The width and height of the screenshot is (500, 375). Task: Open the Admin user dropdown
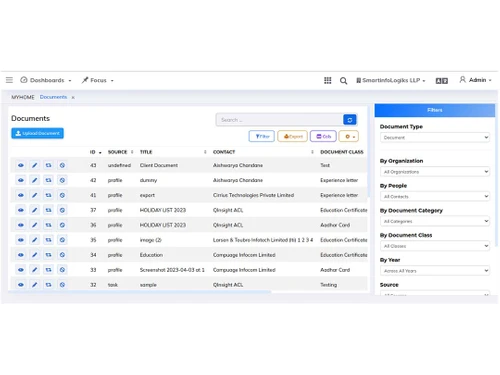tap(475, 80)
